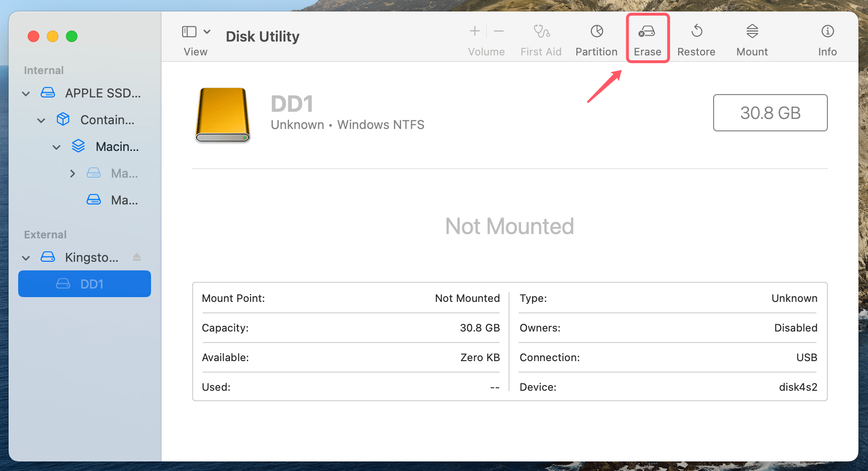Collapse the Kingston drive in the sidebar

tap(26, 257)
